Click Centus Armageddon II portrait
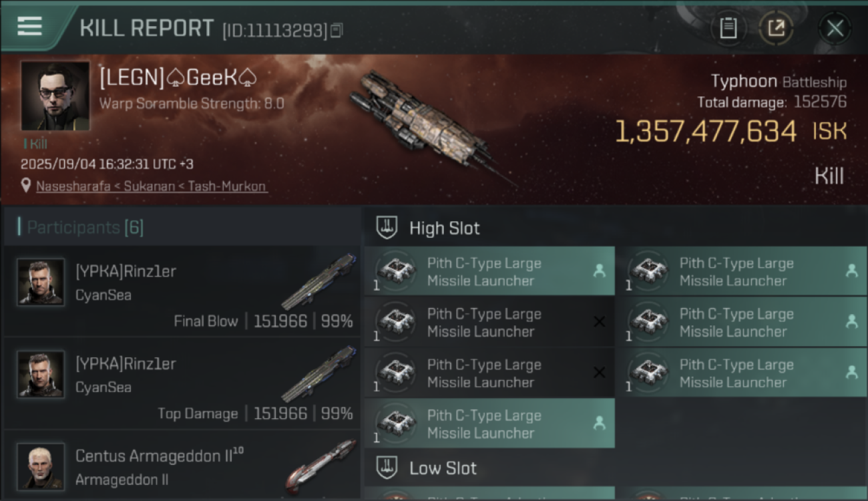Screen dimensions: 868x501 tap(41, 466)
